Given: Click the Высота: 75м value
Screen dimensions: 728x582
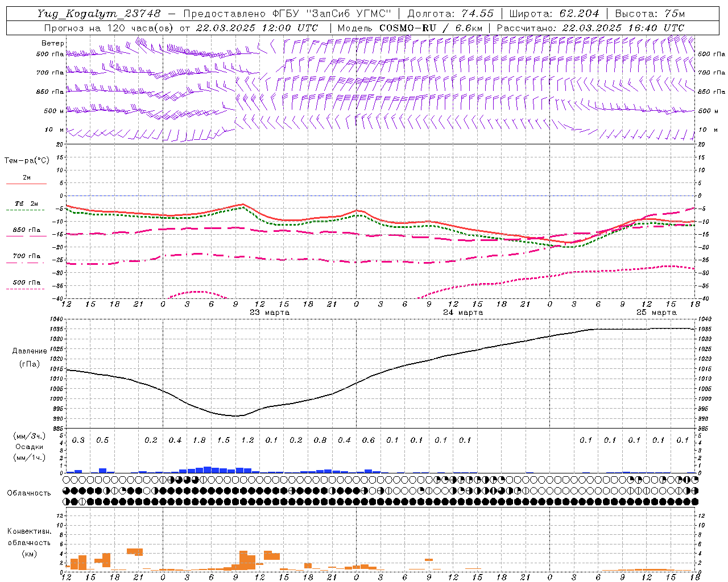Looking at the screenshot, I should point(650,14).
